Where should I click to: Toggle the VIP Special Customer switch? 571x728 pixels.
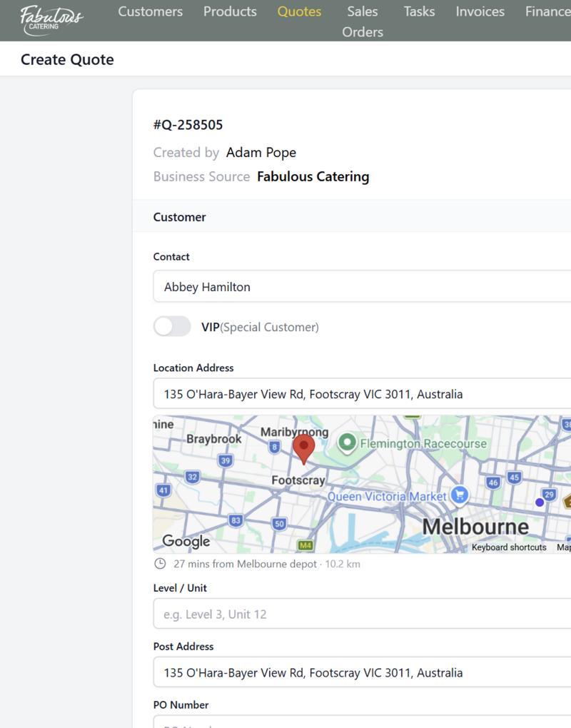[172, 326]
